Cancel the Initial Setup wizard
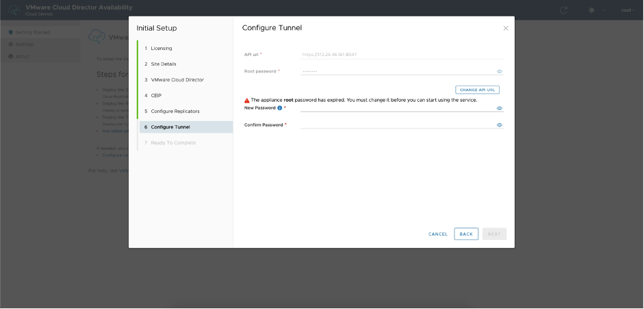The height and width of the screenshot is (309, 644). point(438,234)
